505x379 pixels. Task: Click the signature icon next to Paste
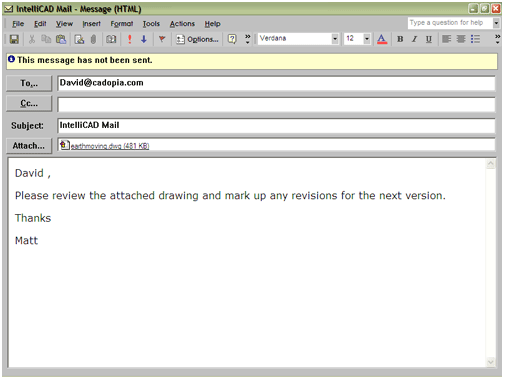79,39
